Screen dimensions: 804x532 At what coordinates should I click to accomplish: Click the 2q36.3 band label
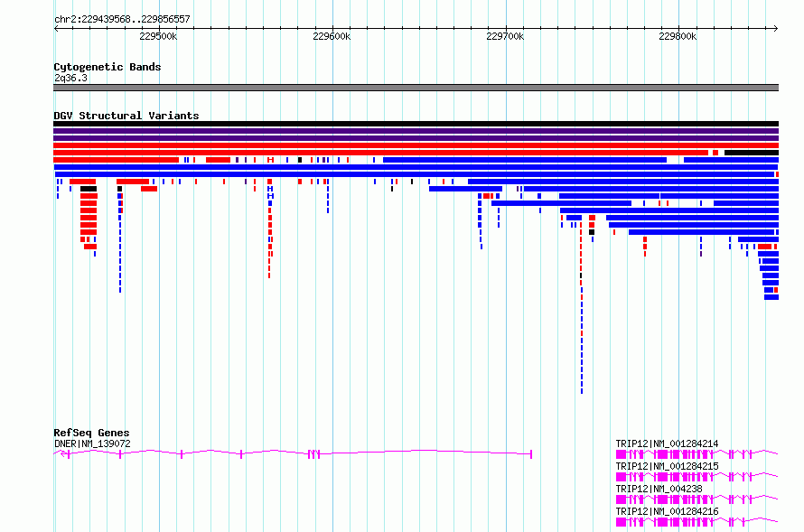(70, 78)
